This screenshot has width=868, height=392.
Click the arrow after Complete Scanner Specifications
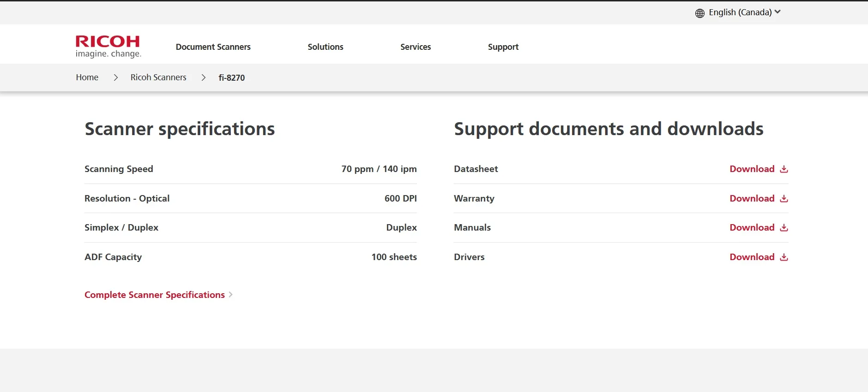click(x=231, y=295)
